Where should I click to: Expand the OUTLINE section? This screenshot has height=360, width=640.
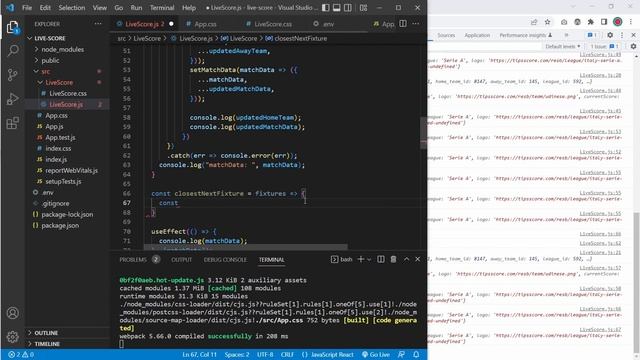coord(46,333)
